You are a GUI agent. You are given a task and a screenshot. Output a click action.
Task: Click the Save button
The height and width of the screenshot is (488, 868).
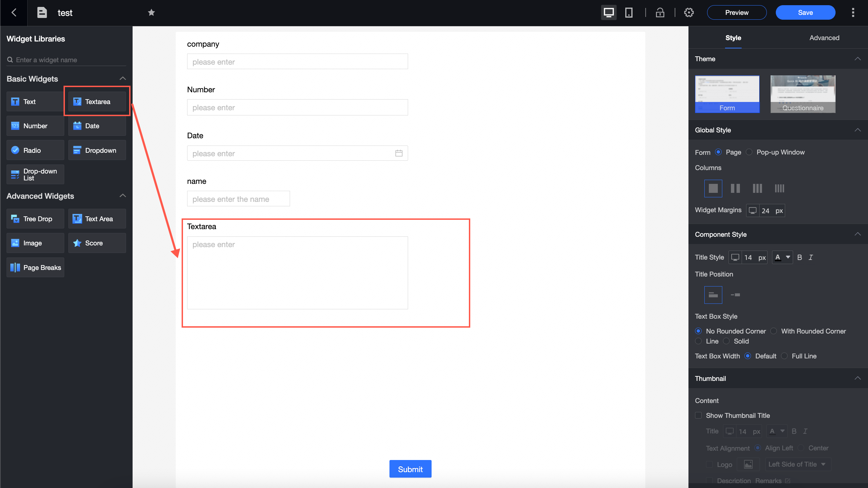805,12
